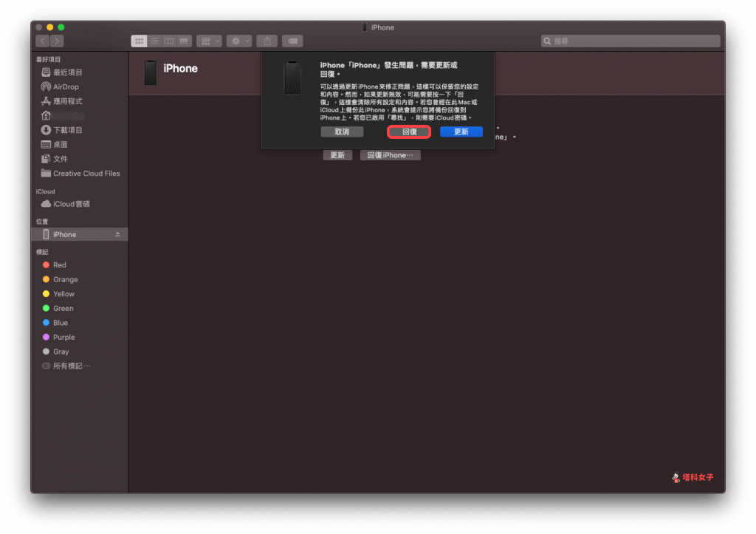Click 取消 to cancel the dialog
This screenshot has width=756, height=534.
pos(342,131)
